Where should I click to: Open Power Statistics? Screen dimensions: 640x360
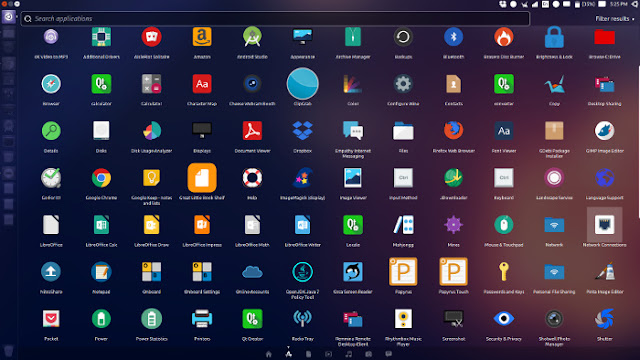(151, 319)
